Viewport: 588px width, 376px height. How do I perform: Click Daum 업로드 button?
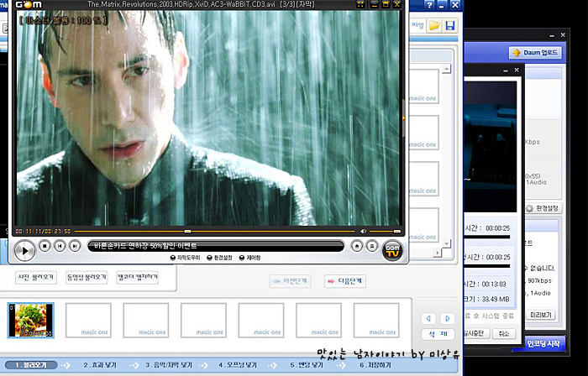536,52
